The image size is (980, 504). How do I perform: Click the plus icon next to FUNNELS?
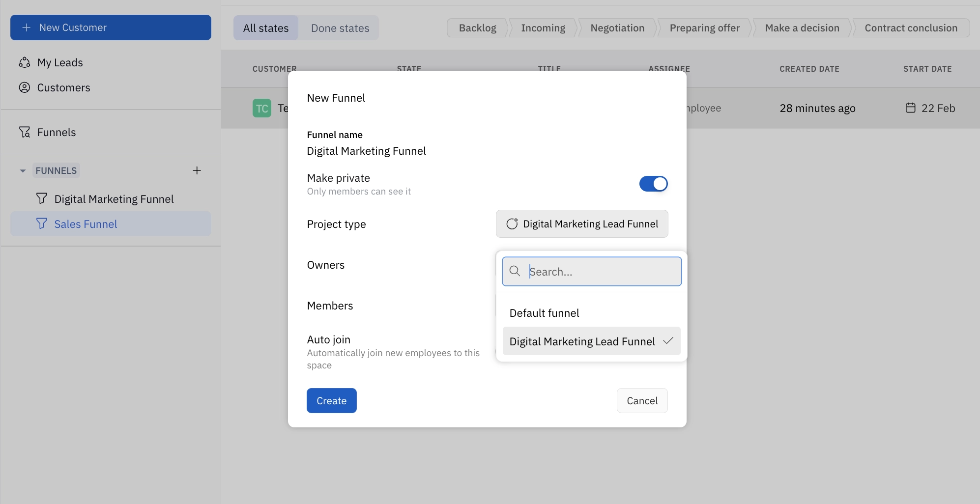197,170
